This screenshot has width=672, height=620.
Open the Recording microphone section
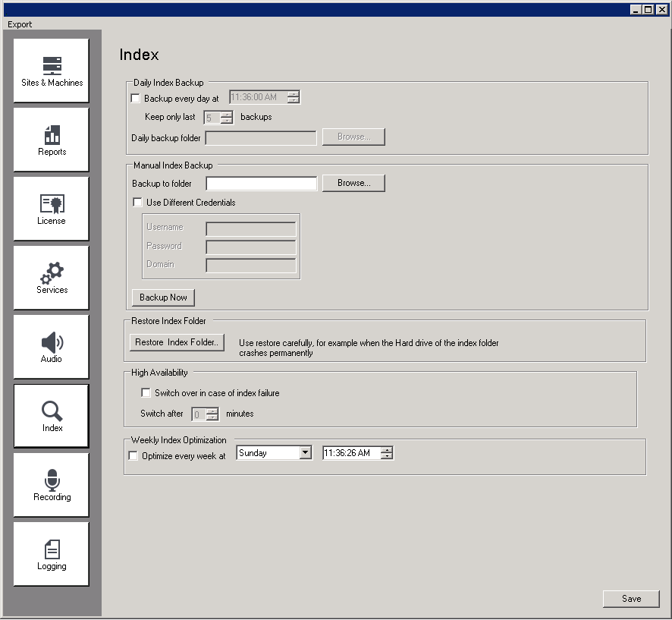(52, 485)
